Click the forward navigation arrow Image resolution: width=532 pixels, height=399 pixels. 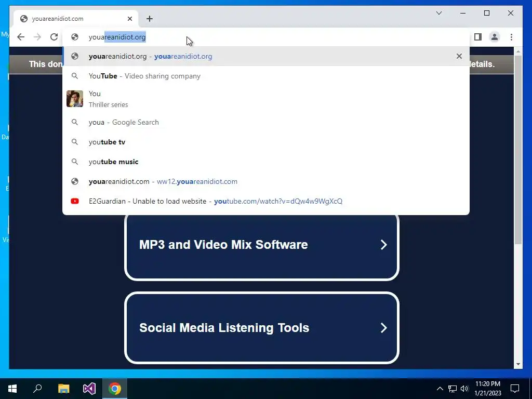tap(37, 37)
